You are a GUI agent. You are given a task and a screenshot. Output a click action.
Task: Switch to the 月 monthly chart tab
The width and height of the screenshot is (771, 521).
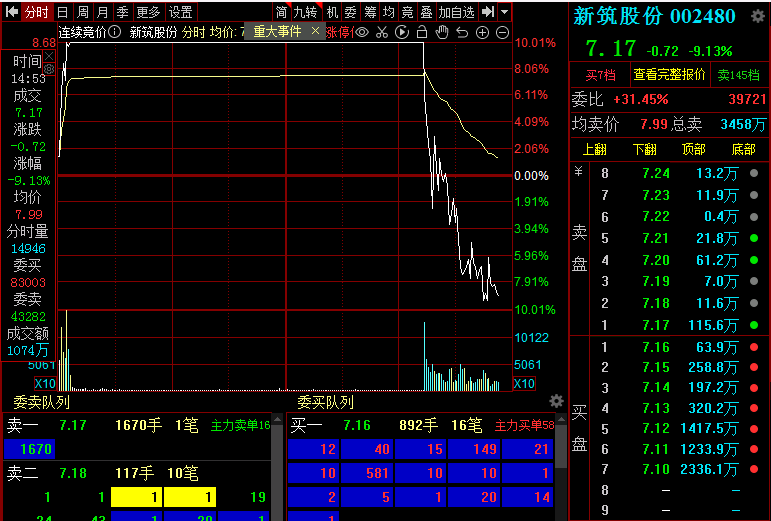(x=102, y=11)
